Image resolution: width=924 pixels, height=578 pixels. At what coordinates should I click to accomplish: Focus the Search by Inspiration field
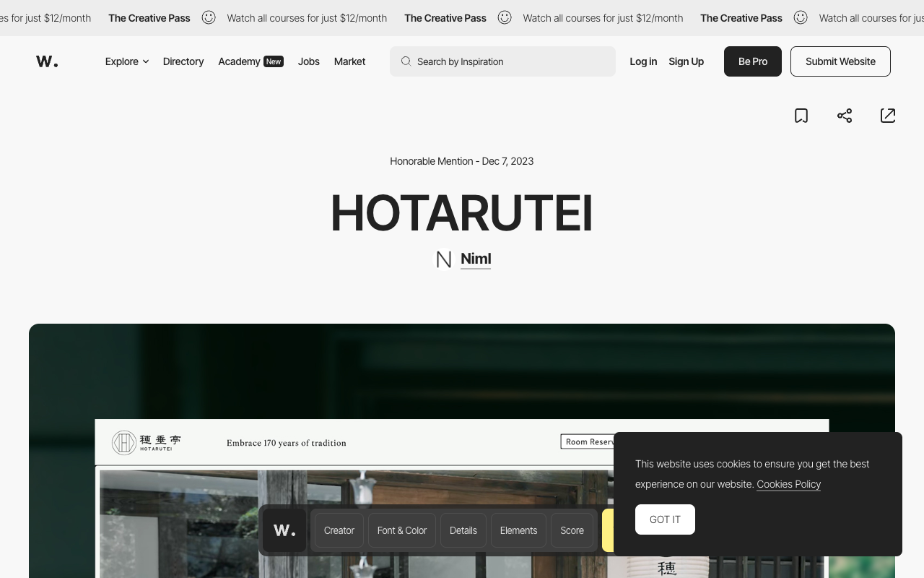[x=502, y=61]
